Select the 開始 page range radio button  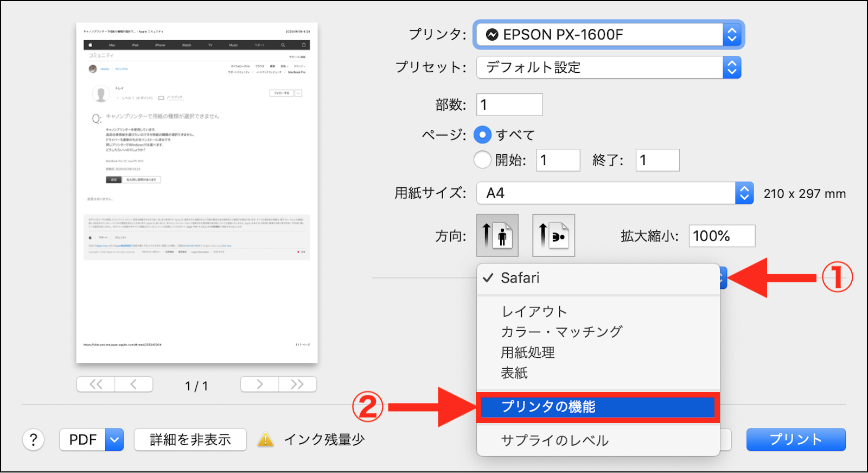coord(482,160)
